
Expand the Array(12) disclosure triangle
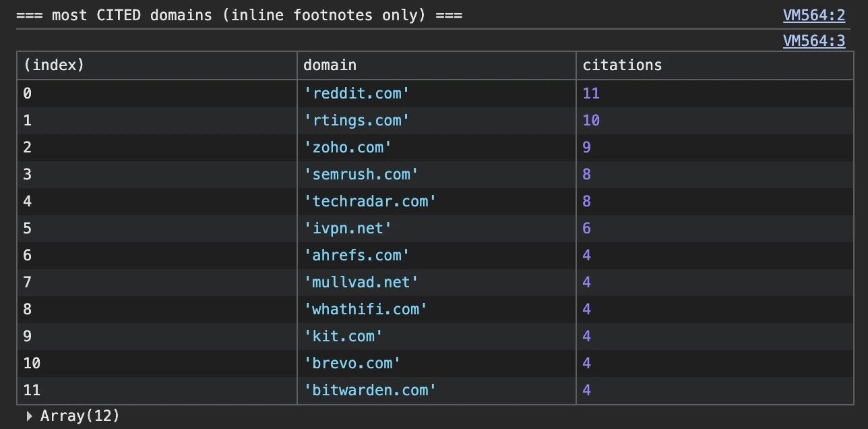point(29,416)
